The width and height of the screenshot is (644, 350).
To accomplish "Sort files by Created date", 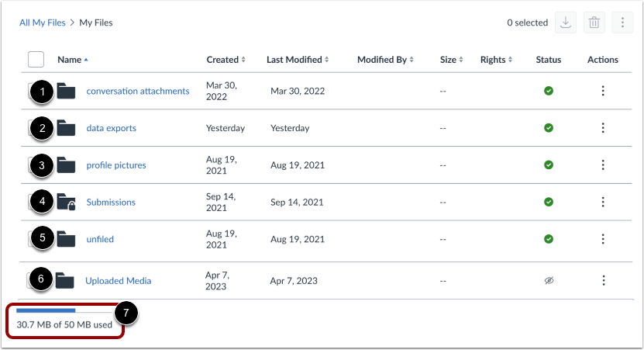I will (226, 60).
